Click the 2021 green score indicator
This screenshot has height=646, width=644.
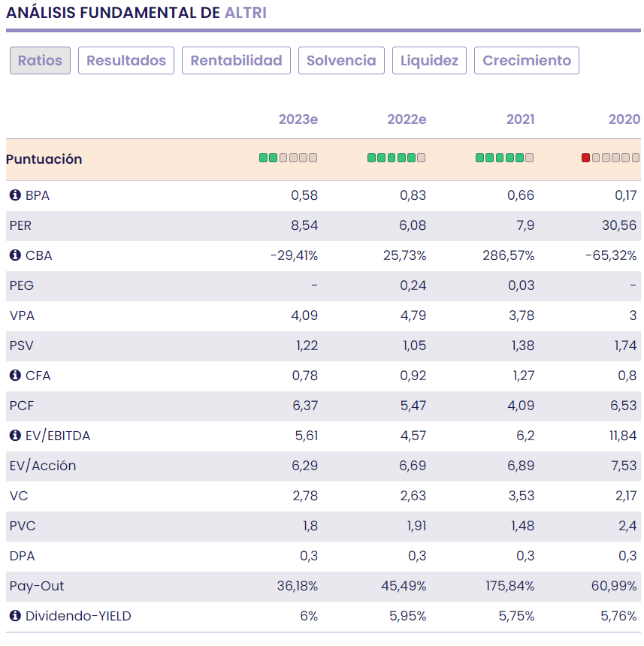(504, 158)
